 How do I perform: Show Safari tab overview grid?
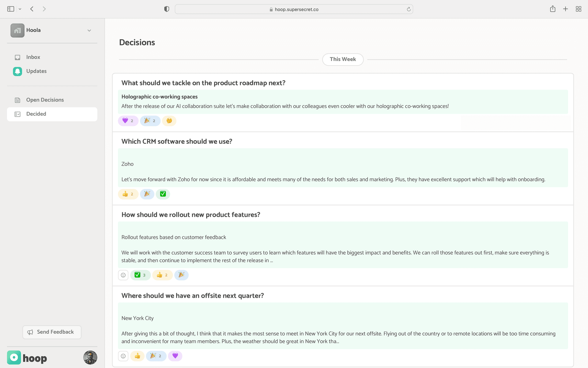click(578, 9)
